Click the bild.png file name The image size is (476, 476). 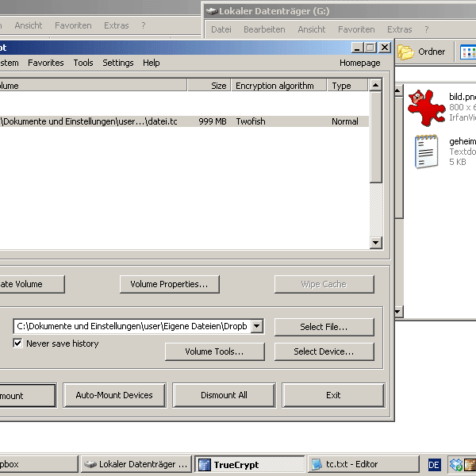[463, 97]
